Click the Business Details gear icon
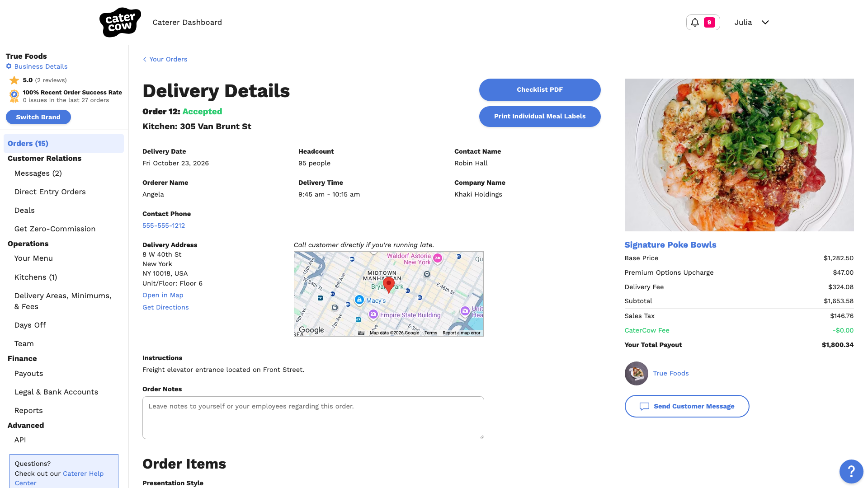Viewport: 868px width, 488px height. 9,66
